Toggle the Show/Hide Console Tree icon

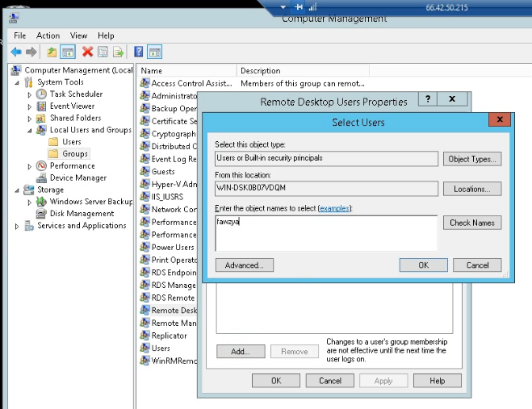69,52
